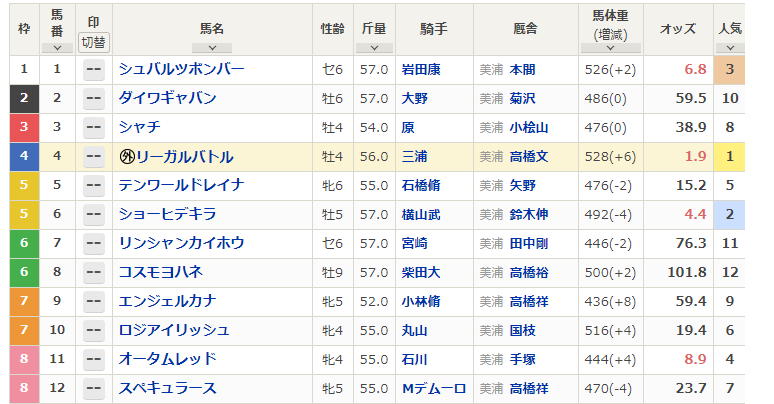Open the 馬体重 column sort dropdown
The image size is (774, 404).
611,48
